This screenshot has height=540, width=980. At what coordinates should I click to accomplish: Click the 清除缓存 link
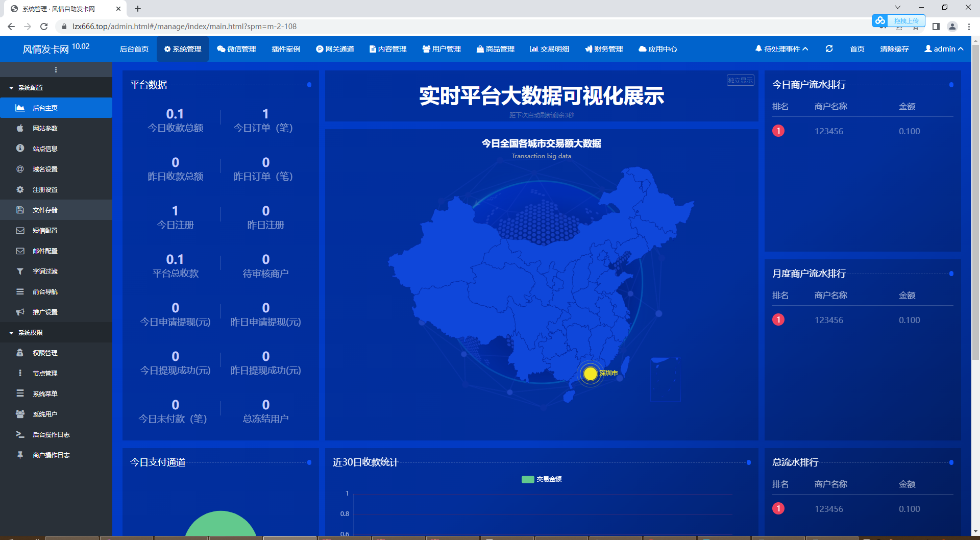(x=894, y=49)
